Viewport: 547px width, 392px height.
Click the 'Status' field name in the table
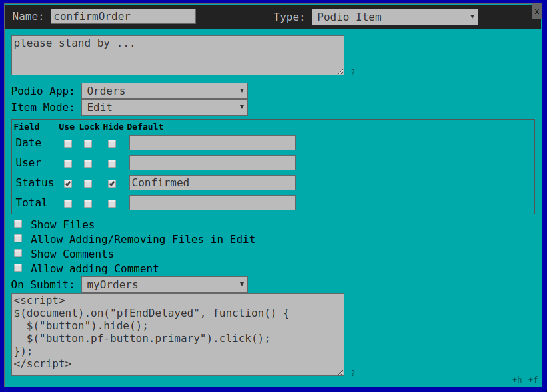35,182
